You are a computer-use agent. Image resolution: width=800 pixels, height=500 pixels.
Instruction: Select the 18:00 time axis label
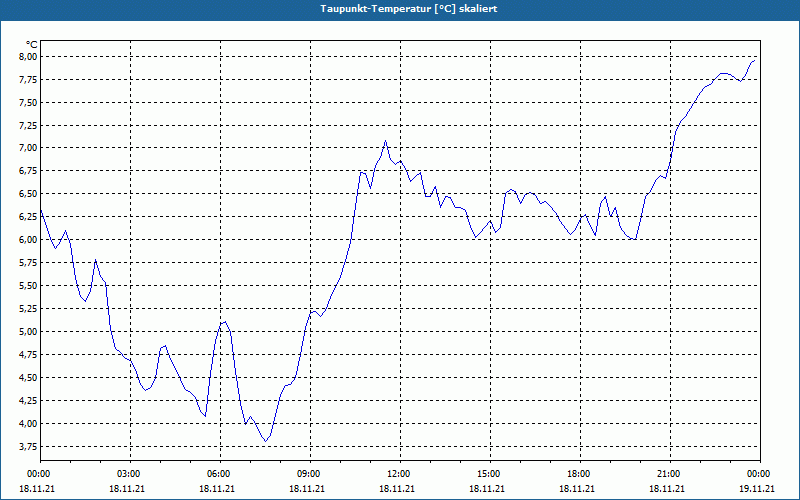(580, 474)
